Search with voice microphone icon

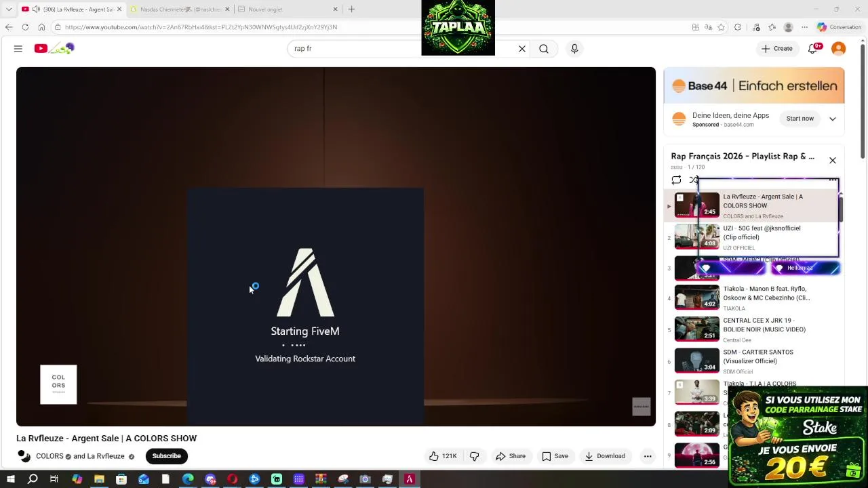coord(574,49)
